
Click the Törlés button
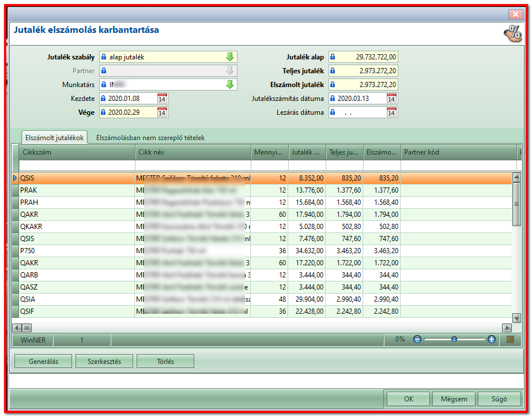click(x=165, y=361)
